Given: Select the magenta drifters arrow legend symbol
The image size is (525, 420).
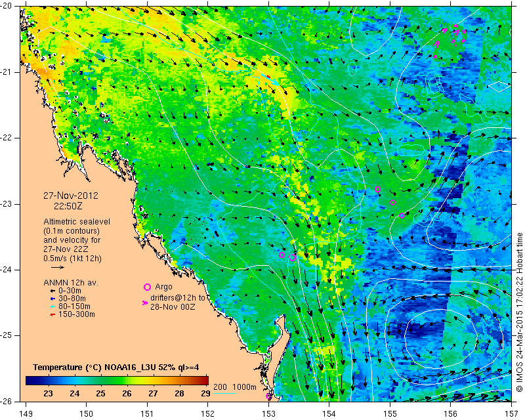Looking at the screenshot, I should point(145,303).
